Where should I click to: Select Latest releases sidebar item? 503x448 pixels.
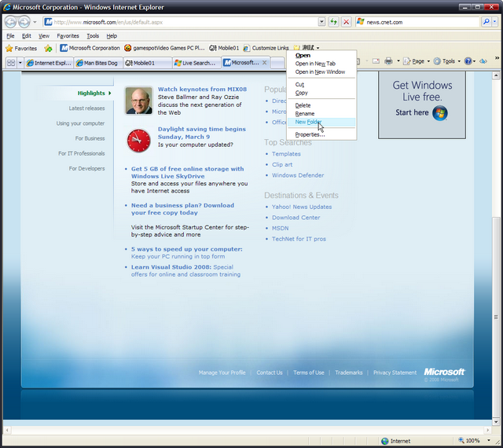(86, 108)
